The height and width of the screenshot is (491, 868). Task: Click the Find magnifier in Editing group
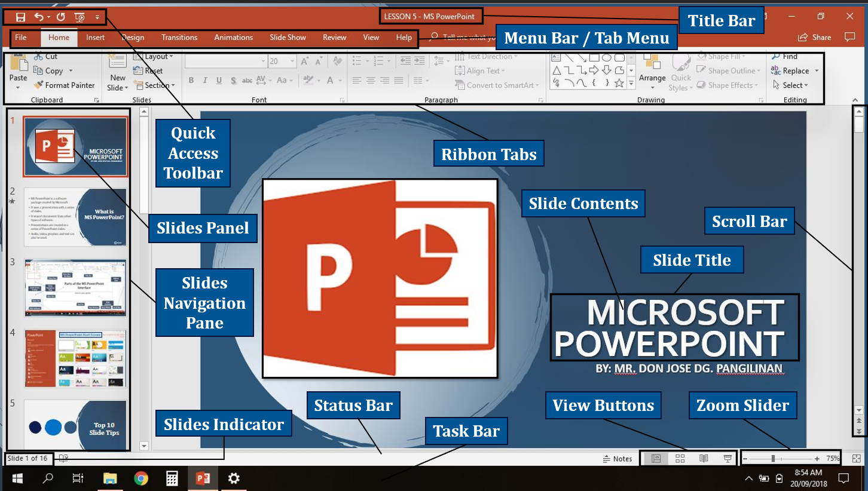pos(776,57)
